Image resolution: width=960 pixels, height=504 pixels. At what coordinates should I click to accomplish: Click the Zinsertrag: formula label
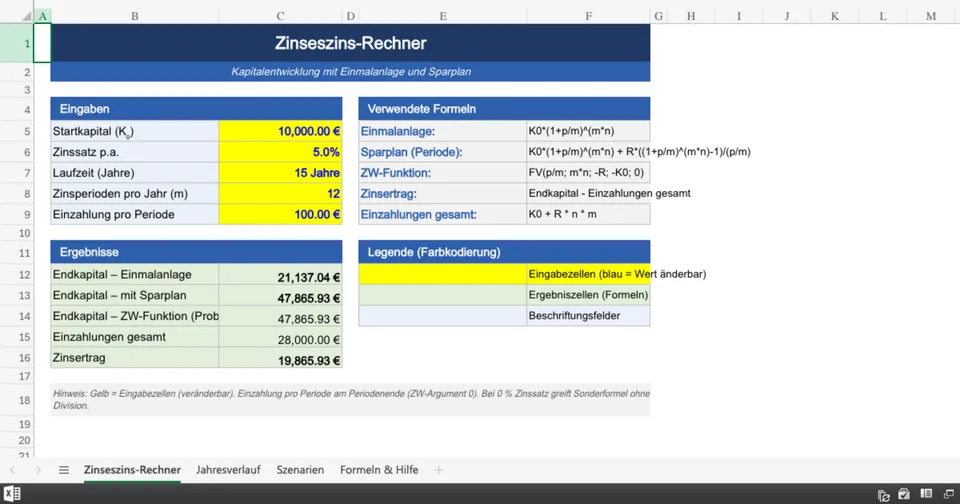pos(443,194)
